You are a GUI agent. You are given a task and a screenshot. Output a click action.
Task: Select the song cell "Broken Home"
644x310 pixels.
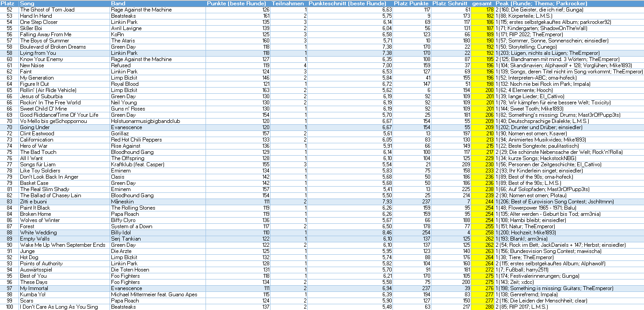pos(65,214)
